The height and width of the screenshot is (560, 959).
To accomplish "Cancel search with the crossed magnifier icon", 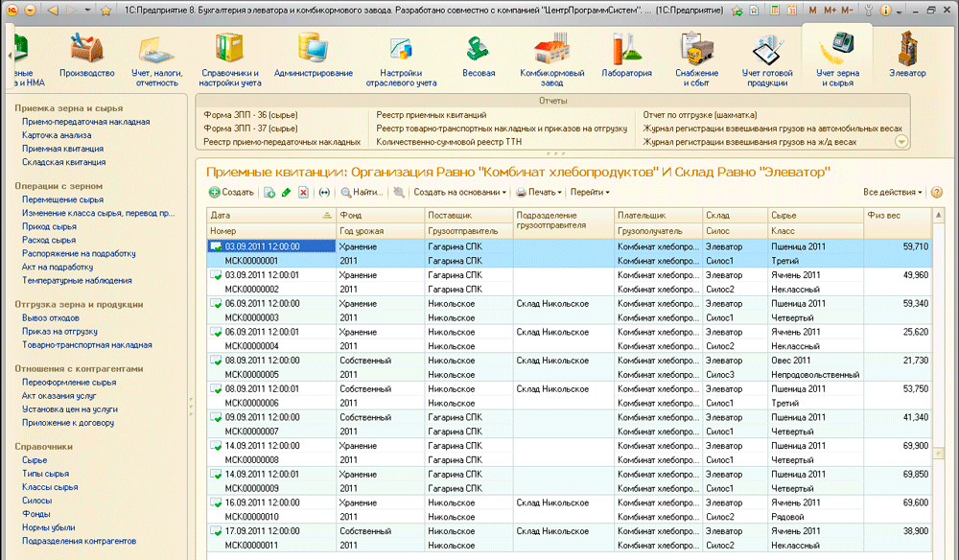I will pyautogui.click(x=399, y=193).
